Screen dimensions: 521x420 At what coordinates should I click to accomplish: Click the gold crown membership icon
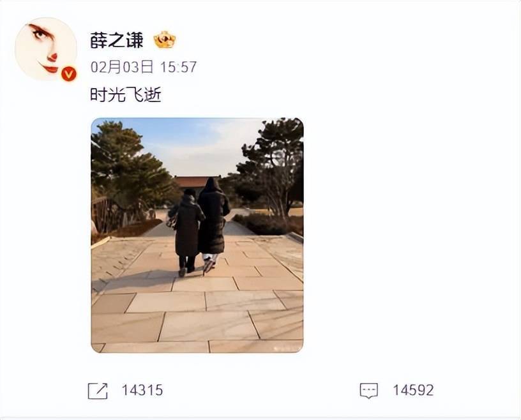pyautogui.click(x=165, y=40)
